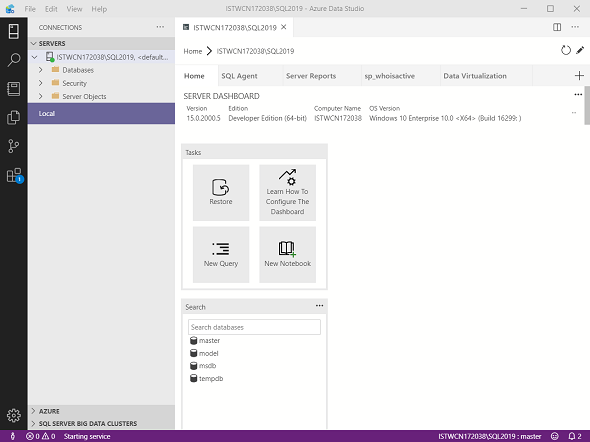Click the Home breadcrumb link
Image resolution: width=590 pixels, height=442 pixels.
click(193, 51)
